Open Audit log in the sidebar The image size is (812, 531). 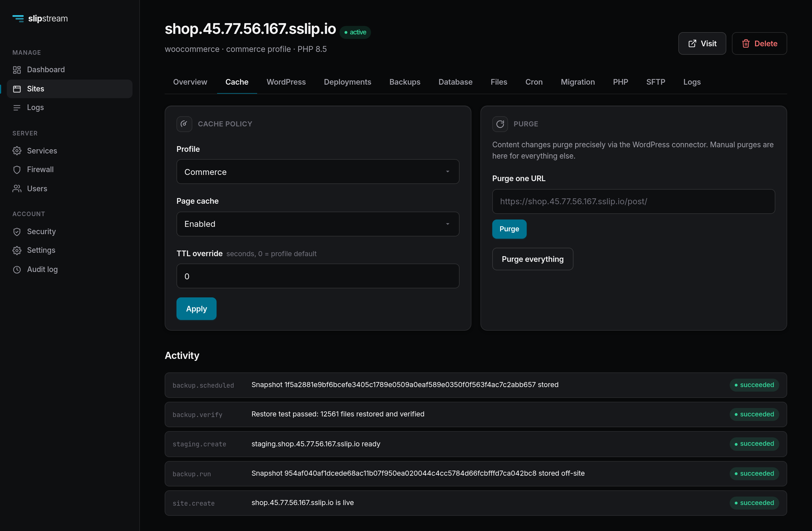(x=70, y=269)
